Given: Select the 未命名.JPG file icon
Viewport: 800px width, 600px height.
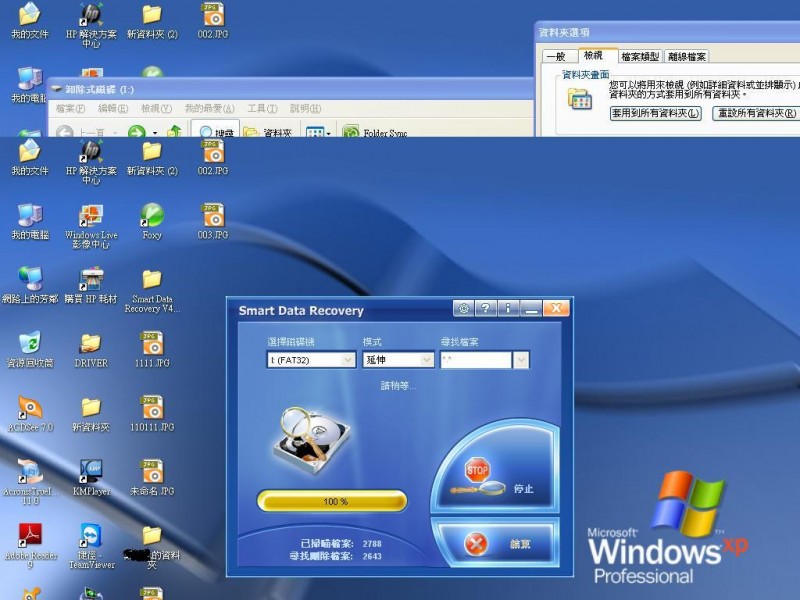Looking at the screenshot, I should pyautogui.click(x=152, y=479).
